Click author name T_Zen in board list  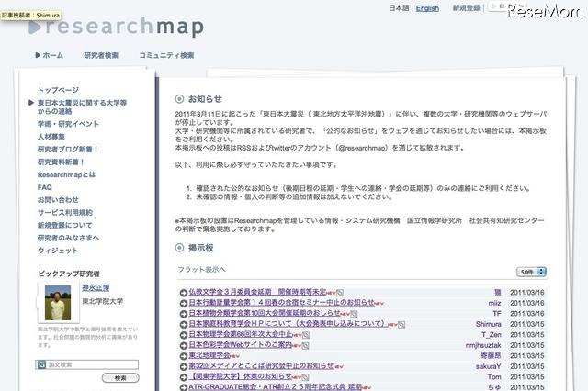point(492,335)
